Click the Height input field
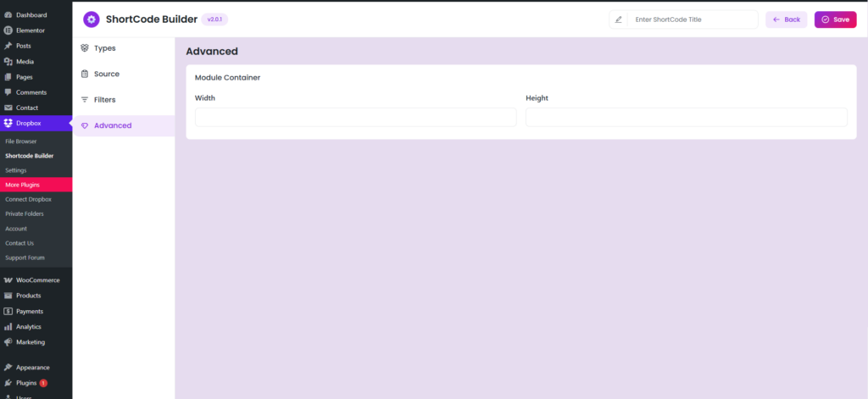The image size is (868, 399). 687,117
